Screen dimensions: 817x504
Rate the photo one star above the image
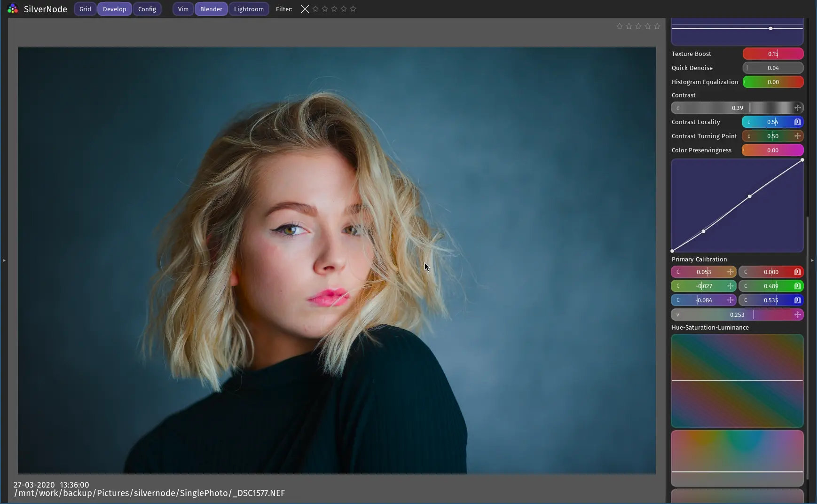(620, 26)
